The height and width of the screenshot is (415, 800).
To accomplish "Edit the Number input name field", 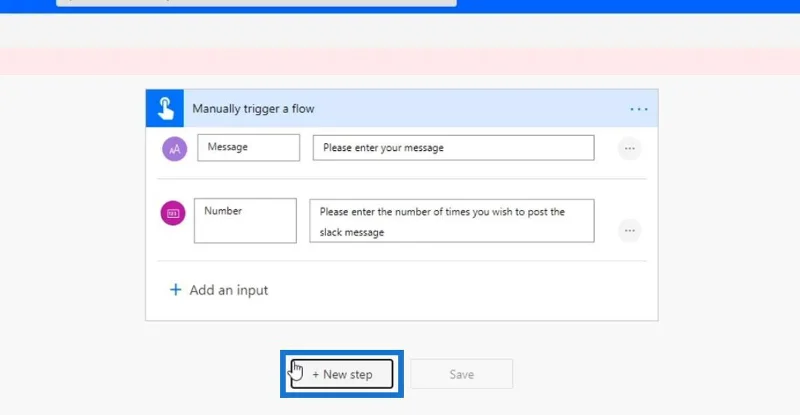I will [245, 221].
